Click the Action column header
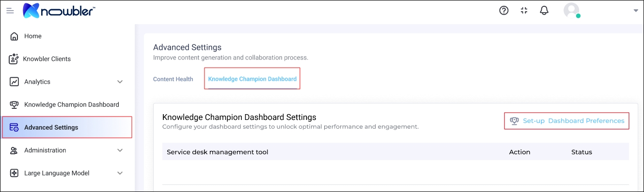Image resolution: width=644 pixels, height=192 pixels. tap(520, 152)
